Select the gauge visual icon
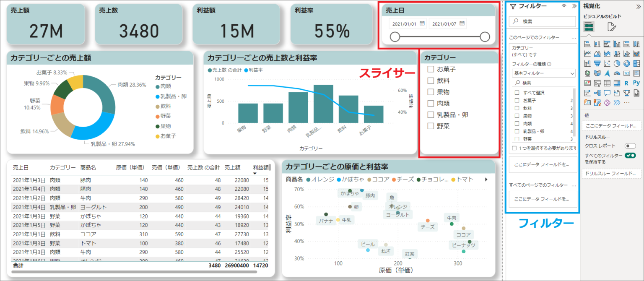 (617, 73)
